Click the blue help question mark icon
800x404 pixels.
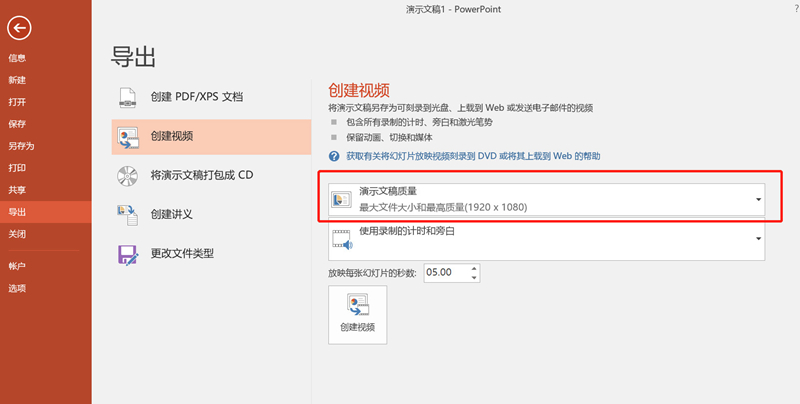pos(335,157)
